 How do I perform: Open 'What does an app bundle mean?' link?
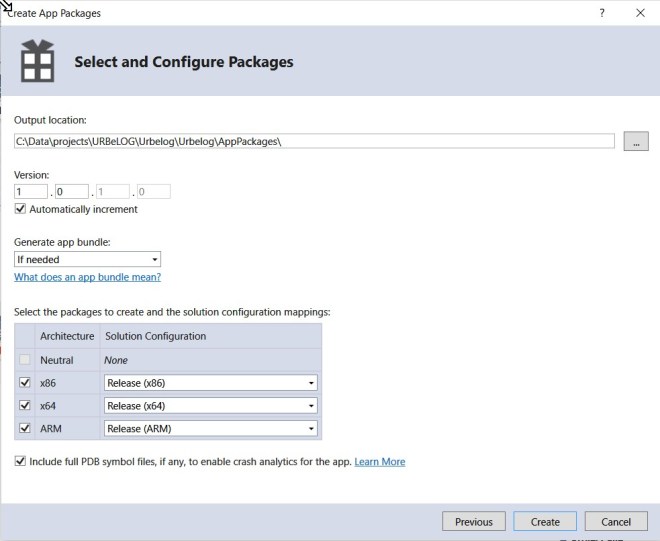[87, 277]
